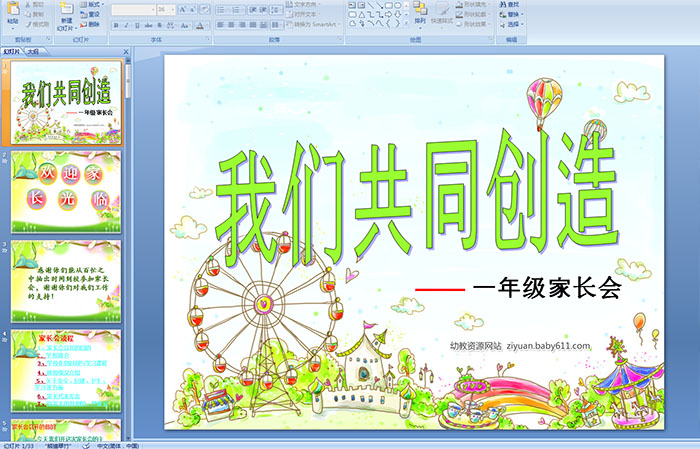Viewport: 700px width, 449px height.
Task: Open the Clipboard group dialog launcher
Action: tap(49, 39)
